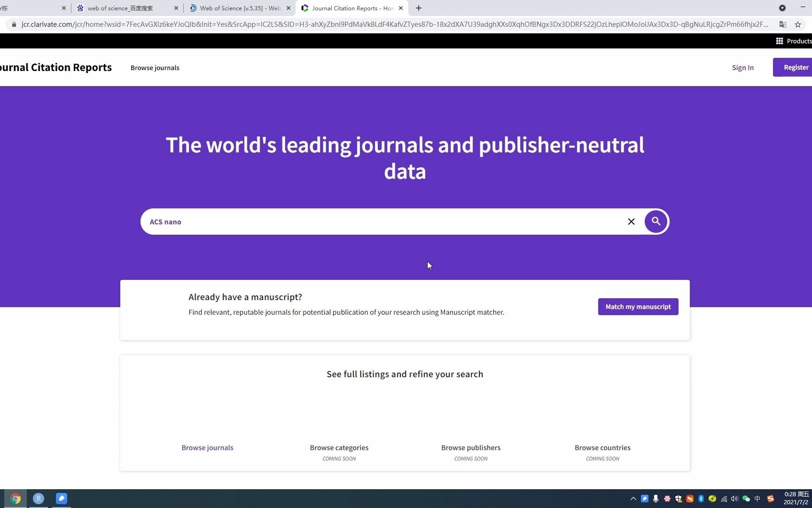Close the Journal Citation Reports tab
The image size is (812, 508).
[401, 8]
